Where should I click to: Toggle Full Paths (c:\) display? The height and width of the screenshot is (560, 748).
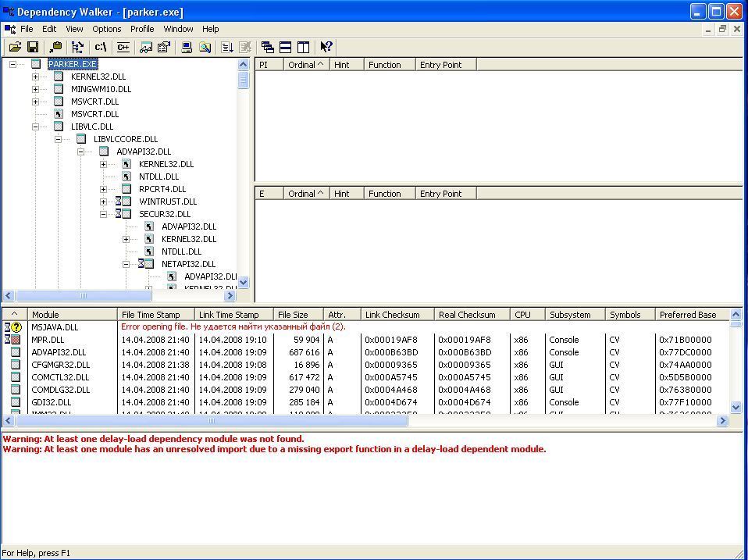[101, 48]
